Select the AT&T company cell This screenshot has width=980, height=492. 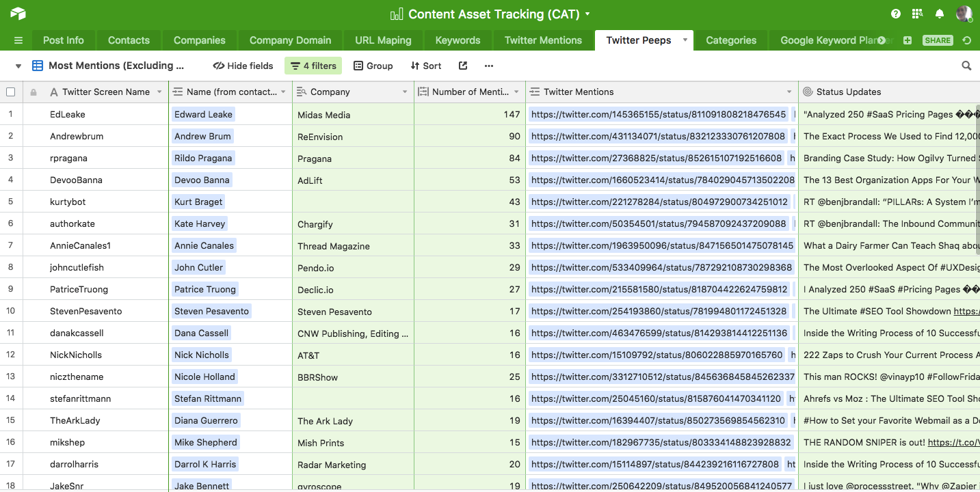click(x=353, y=355)
